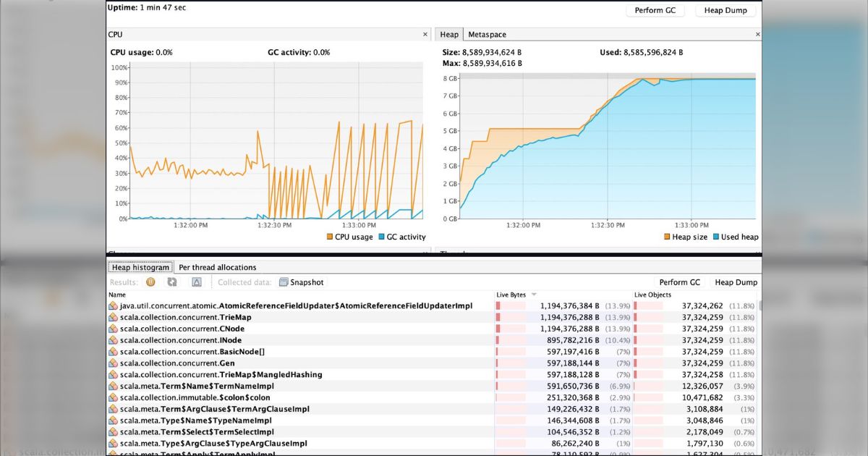Open the Per thread allocations tab

coord(217,267)
